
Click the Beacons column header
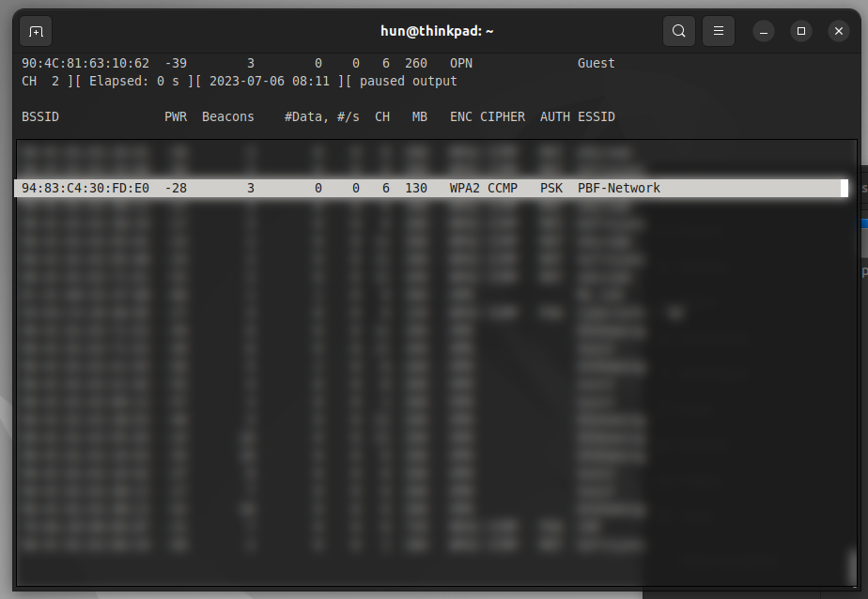227,116
